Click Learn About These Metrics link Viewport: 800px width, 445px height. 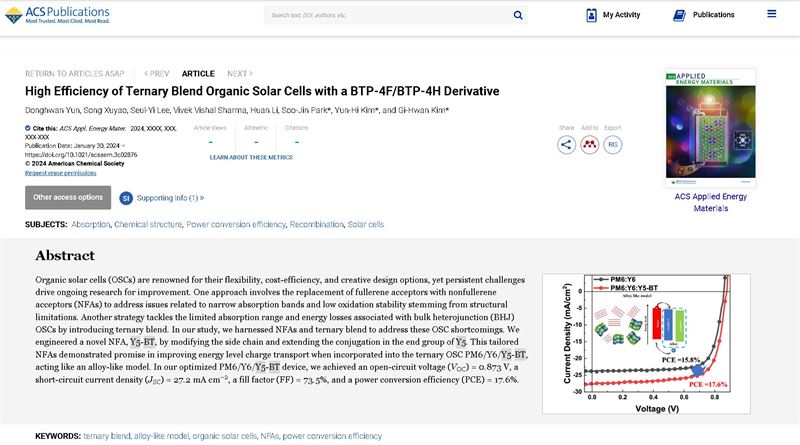(251, 157)
